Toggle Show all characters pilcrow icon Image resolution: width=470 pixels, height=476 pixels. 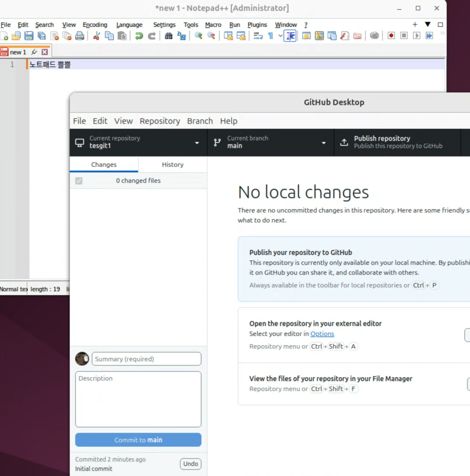click(271, 36)
